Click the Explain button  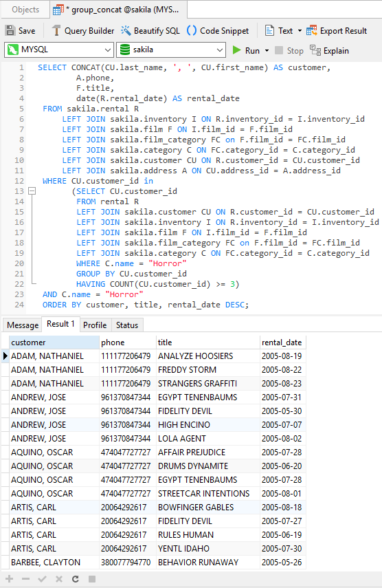click(x=330, y=51)
